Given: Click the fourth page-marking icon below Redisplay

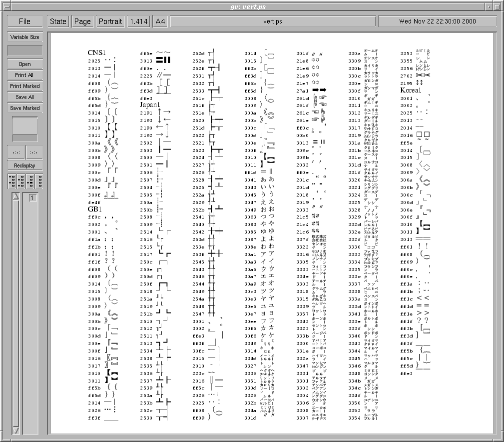Looking at the screenshot, I should tap(38, 181).
